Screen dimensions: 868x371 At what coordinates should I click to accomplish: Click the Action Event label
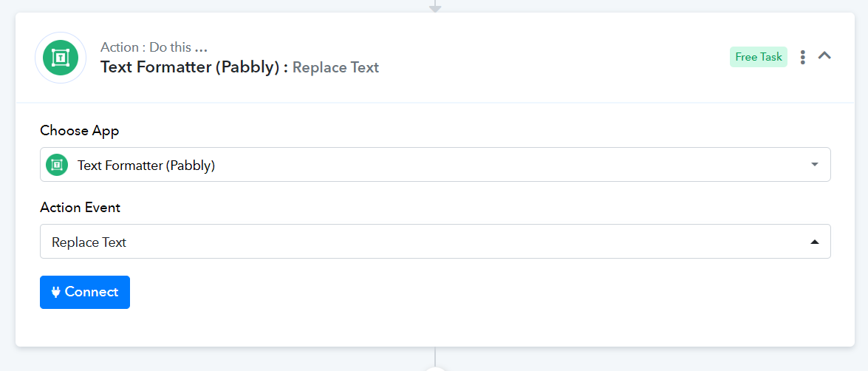81,208
